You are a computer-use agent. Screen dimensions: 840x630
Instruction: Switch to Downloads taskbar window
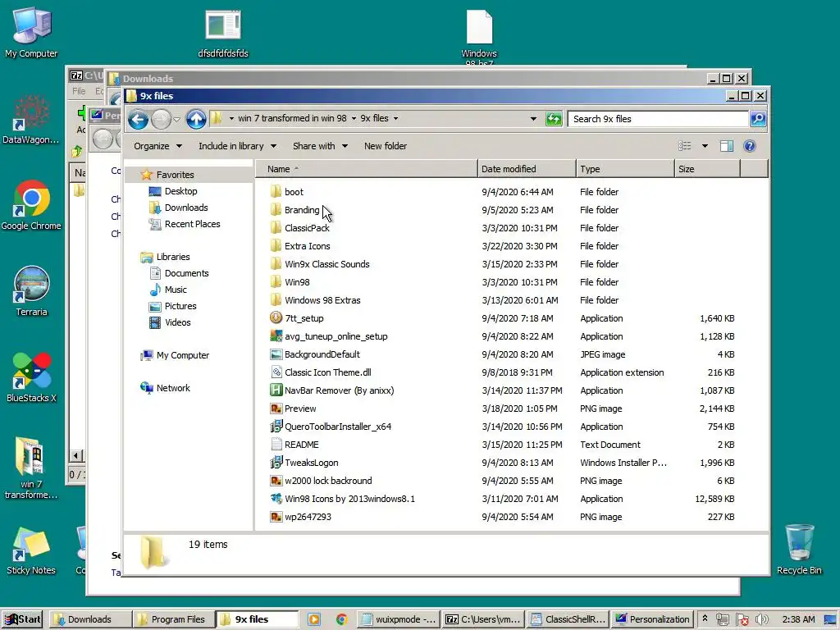(90, 619)
